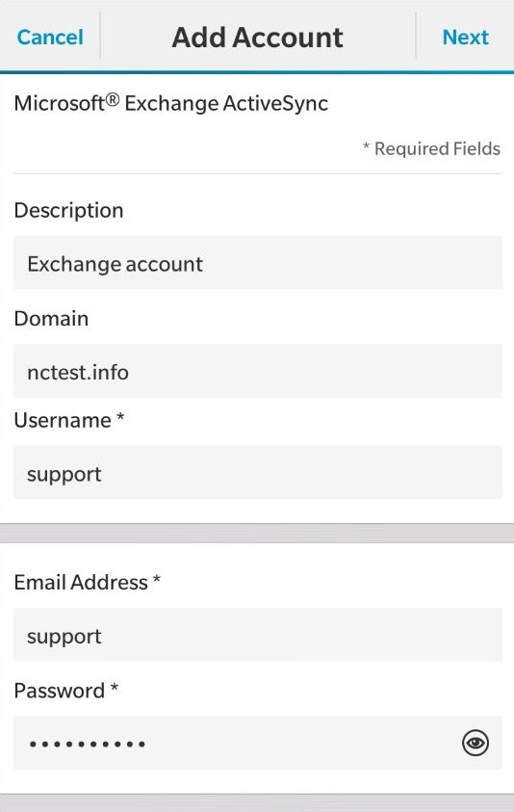Screen dimensions: 514x812
Task: Tap the Password label text
Action: point(66,691)
